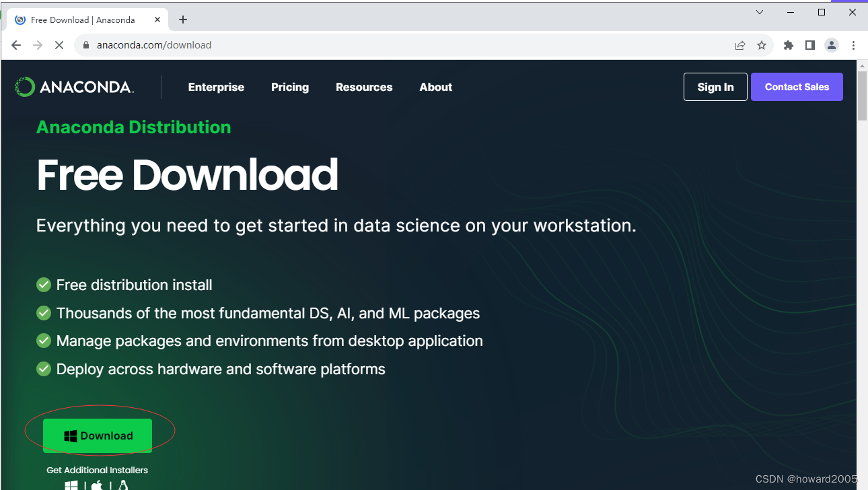The height and width of the screenshot is (490, 868).
Task: Open a new tab with the plus icon
Action: [183, 20]
